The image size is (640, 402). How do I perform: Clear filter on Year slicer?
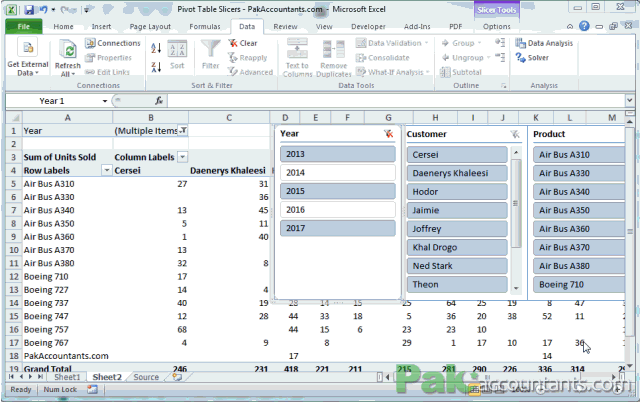389,133
